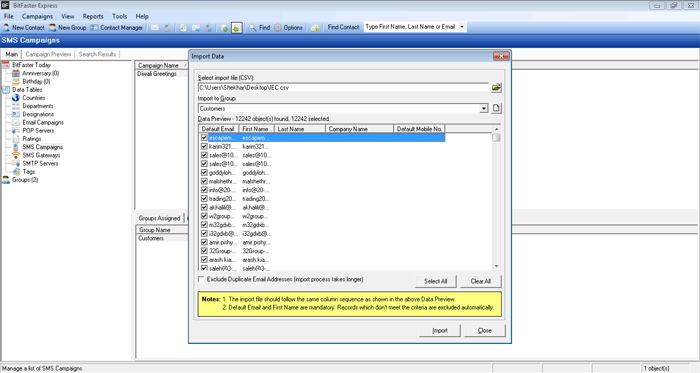Open the Import to Group dropdown

coord(483,108)
